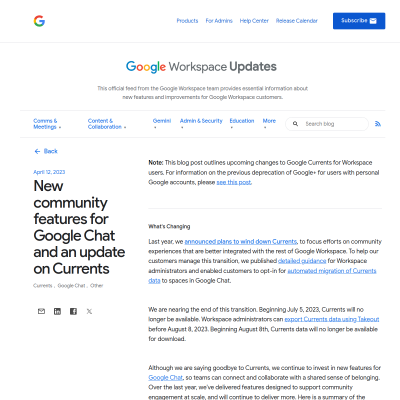Click the Subscribe button
400x400 pixels.
click(359, 21)
